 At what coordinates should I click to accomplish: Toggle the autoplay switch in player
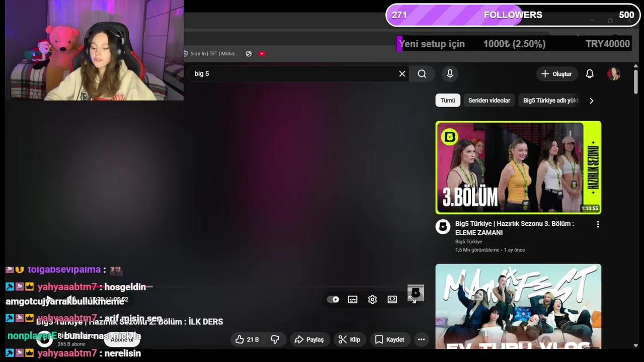[333, 300]
